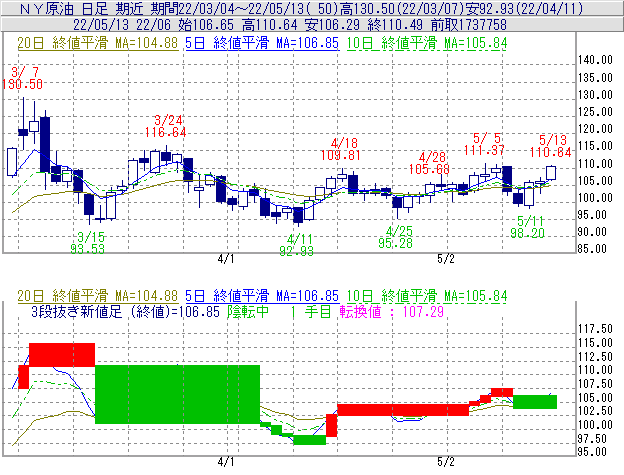Viewport: 624px width, 475px height.
Task: Click the 3段抜き新値足 (終値)=106.85 label
Action: 125,312
